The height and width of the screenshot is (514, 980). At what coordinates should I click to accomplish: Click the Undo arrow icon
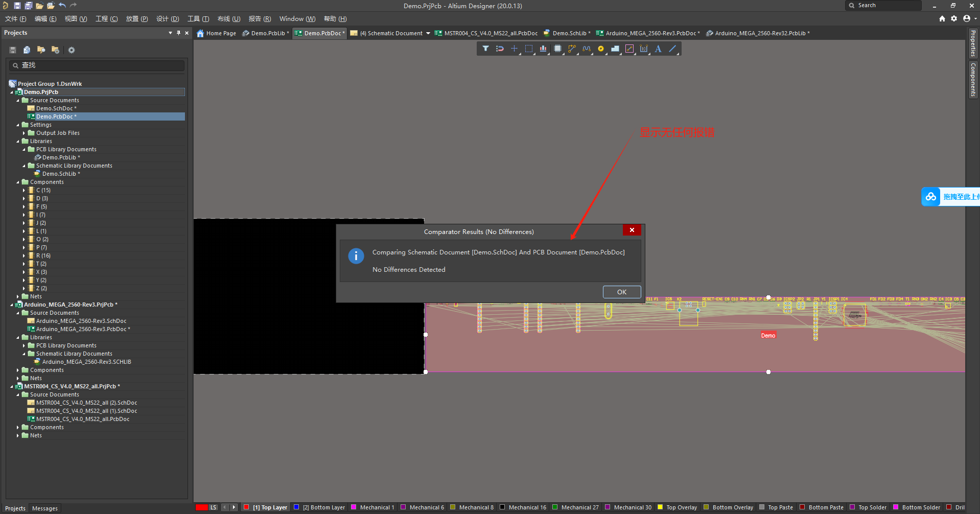62,6
